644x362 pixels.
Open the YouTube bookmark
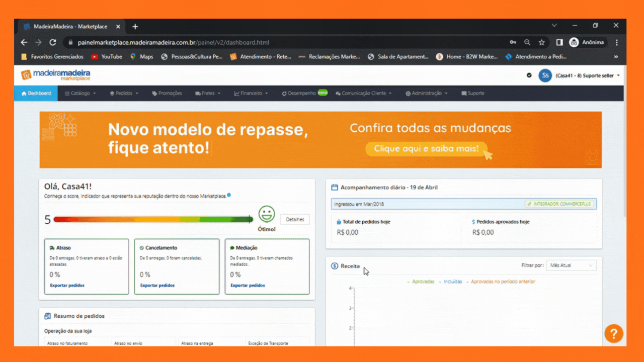pyautogui.click(x=107, y=57)
